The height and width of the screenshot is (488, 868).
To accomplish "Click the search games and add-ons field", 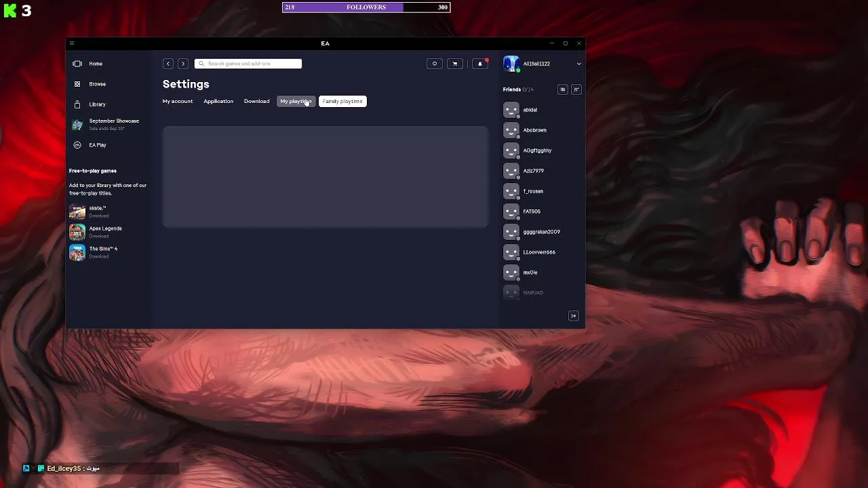I will [248, 64].
